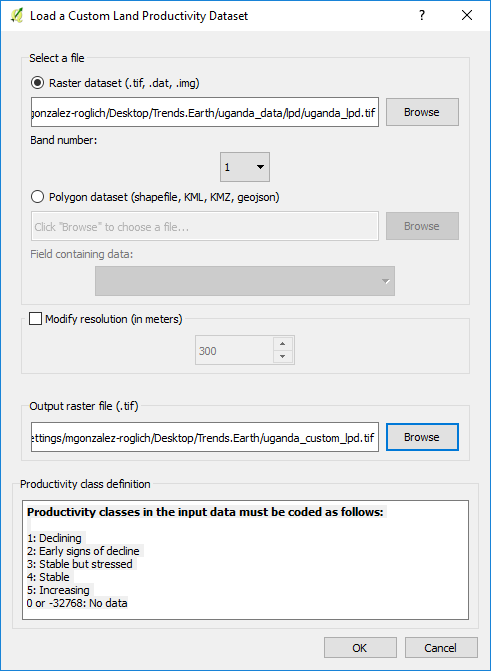This screenshot has width=491, height=671.
Task: Click the resolution value field showing 300
Action: pyautogui.click(x=235, y=350)
